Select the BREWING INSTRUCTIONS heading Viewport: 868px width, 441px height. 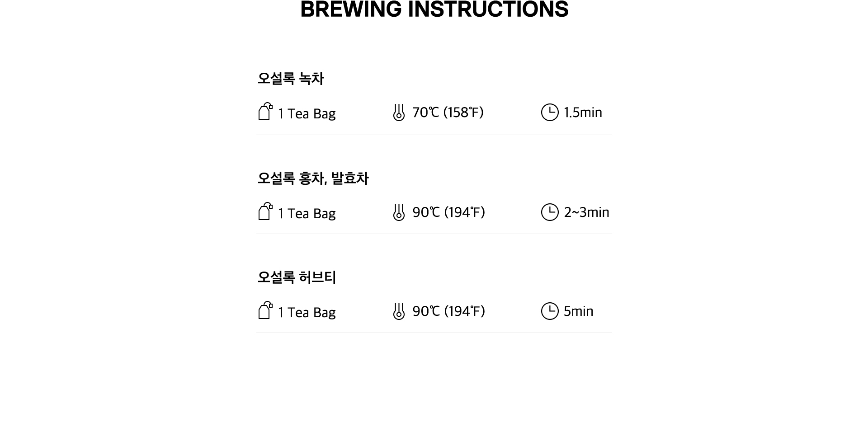click(434, 9)
